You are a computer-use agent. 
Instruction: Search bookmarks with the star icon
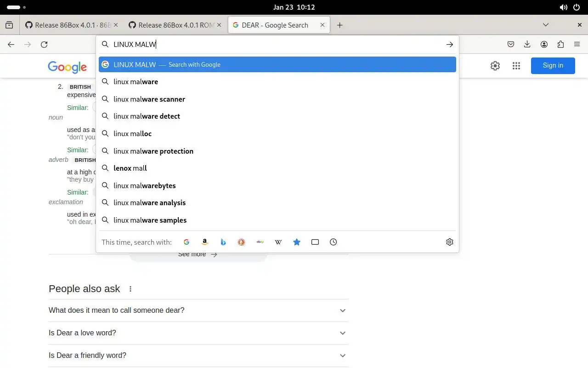pyautogui.click(x=297, y=242)
